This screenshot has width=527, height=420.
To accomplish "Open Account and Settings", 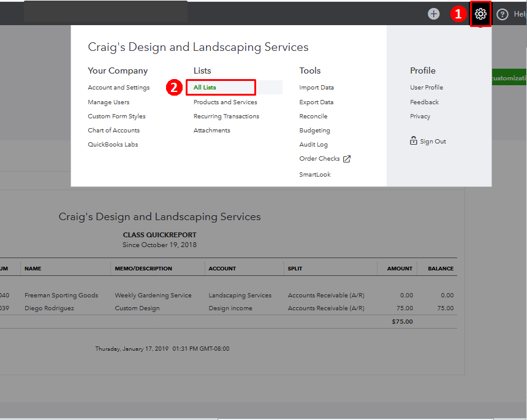I will point(119,88).
